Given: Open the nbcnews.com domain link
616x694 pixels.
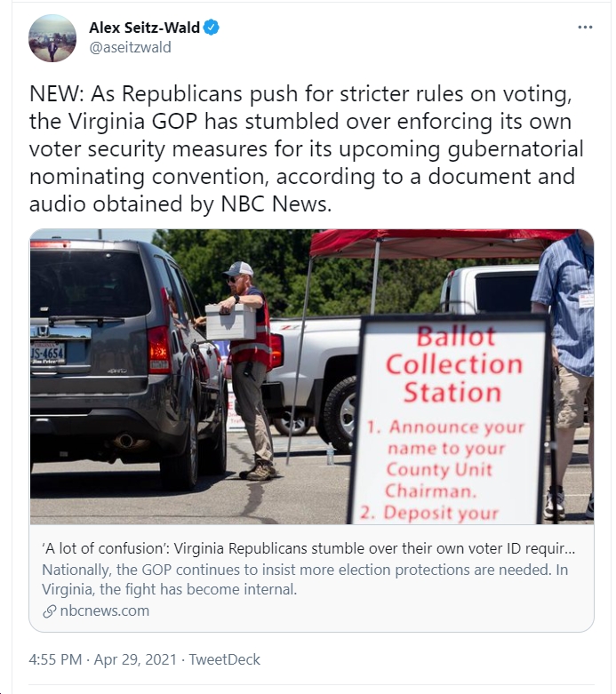Looking at the screenshot, I should pos(105,610).
